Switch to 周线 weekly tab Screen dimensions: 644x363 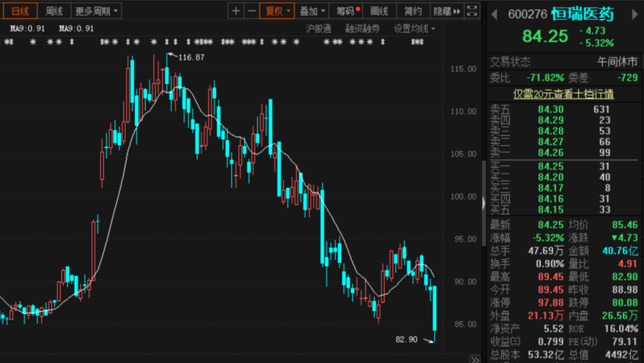click(54, 11)
